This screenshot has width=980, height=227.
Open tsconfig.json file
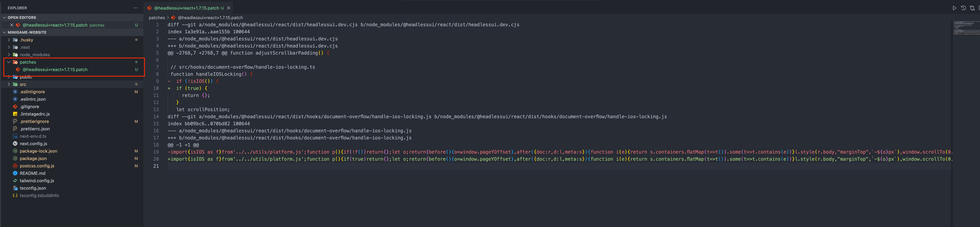click(33, 188)
